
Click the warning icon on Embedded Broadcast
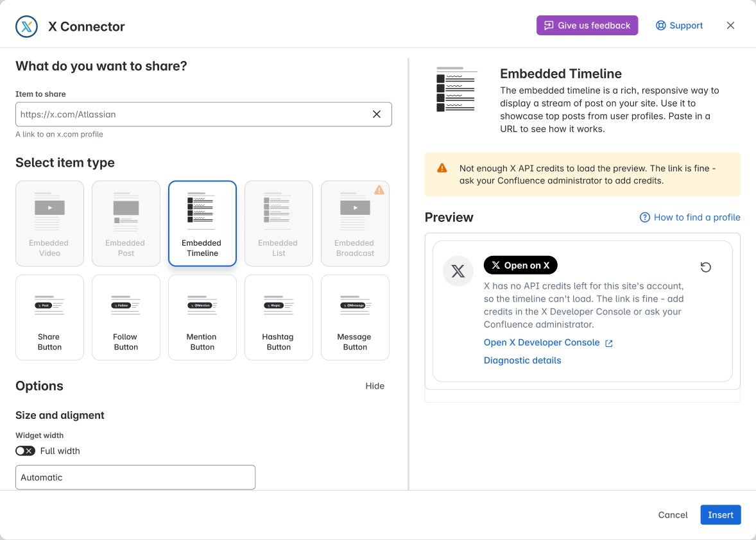[379, 190]
